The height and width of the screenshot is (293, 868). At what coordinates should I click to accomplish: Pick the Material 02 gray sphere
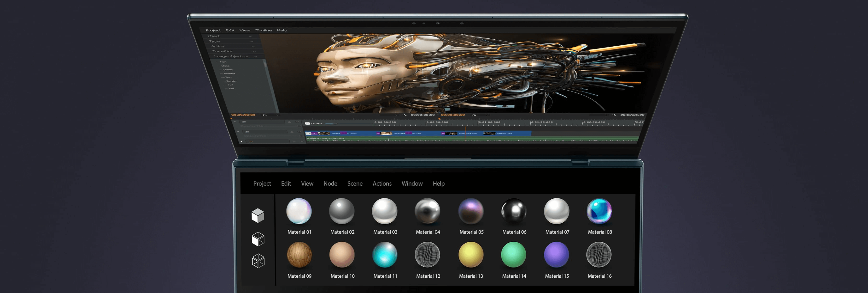click(342, 211)
